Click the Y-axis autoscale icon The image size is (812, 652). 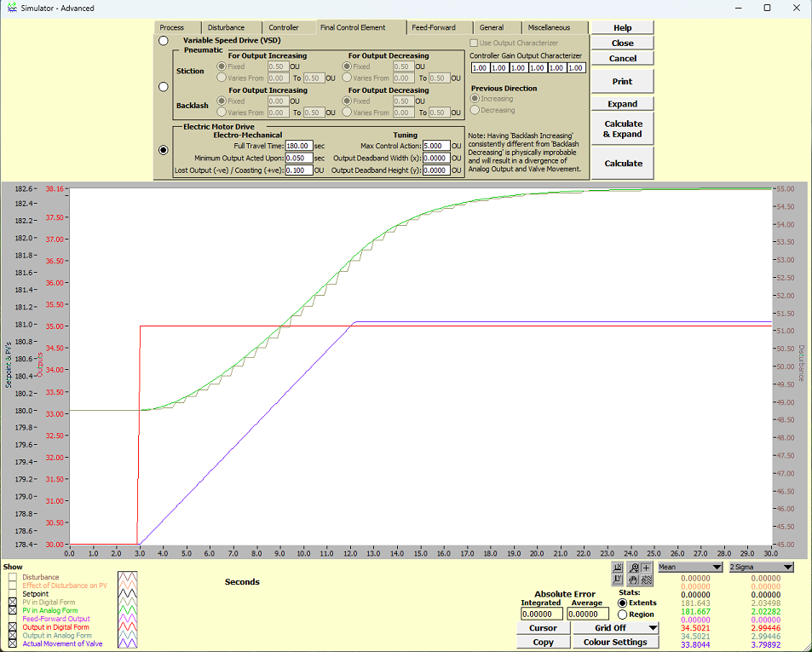pos(618,579)
